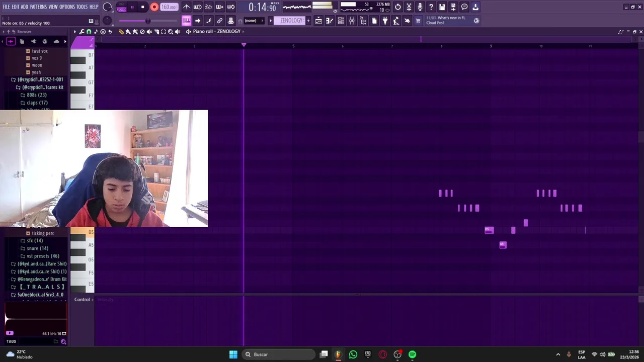Open the link/multilink controllers icon
This screenshot has width=644, height=362.
click(220, 21)
